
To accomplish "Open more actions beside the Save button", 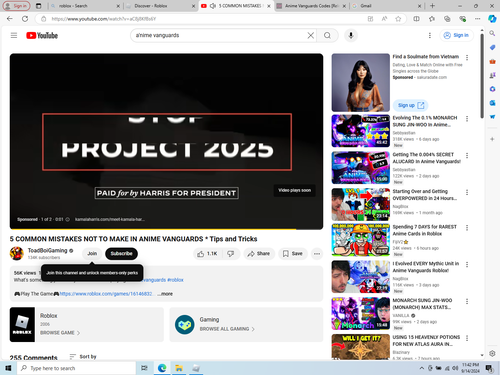I will tap(317, 254).
